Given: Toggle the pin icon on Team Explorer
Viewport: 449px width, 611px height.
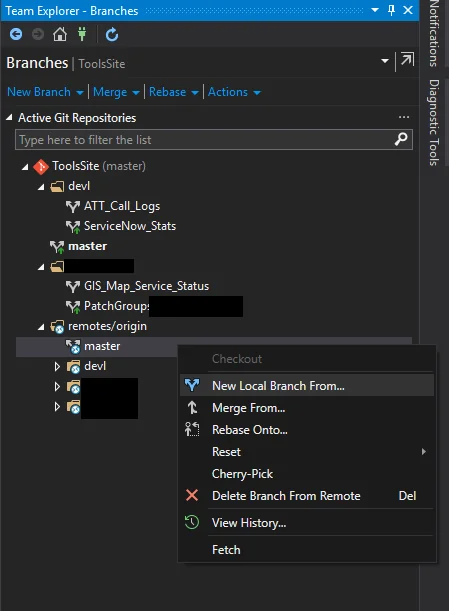Looking at the screenshot, I should tap(392, 10).
